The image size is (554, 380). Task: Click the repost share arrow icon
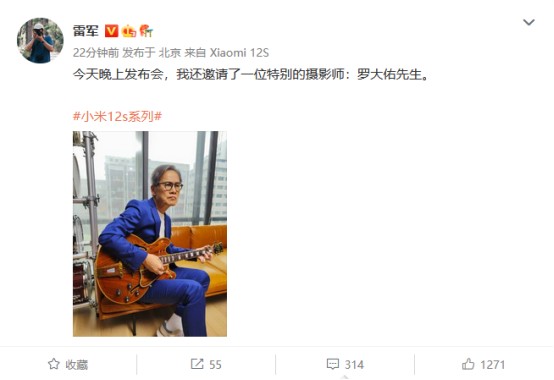point(197,364)
